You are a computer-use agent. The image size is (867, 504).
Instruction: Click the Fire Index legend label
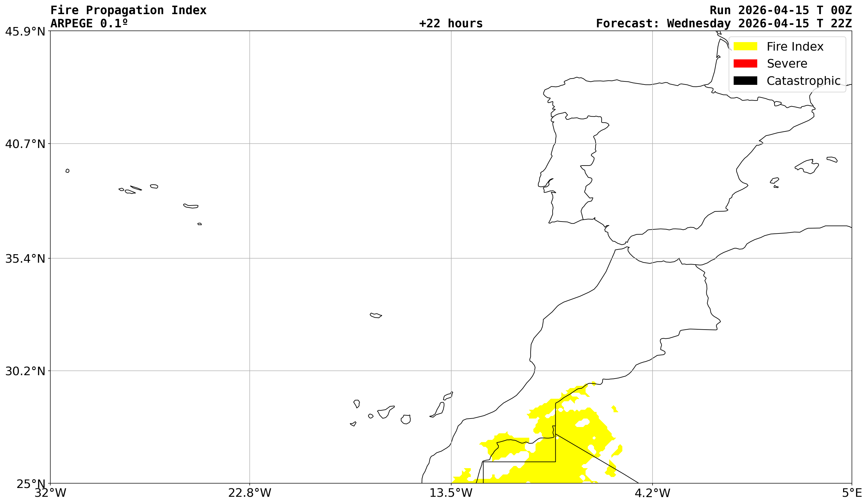point(795,47)
